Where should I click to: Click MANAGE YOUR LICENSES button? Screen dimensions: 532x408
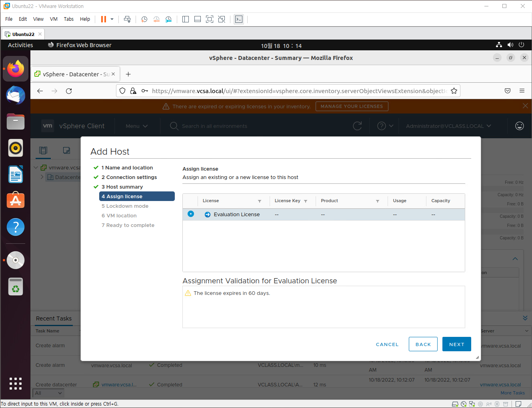352,106
